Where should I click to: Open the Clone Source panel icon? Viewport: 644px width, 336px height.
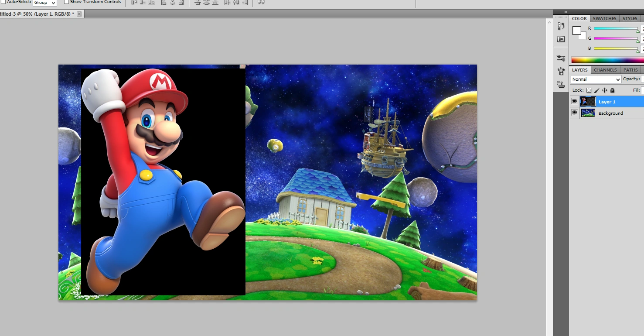561,84
